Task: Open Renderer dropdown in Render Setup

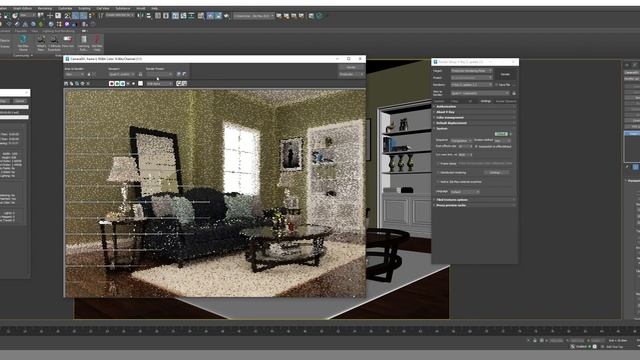Action: pyautogui.click(x=471, y=84)
